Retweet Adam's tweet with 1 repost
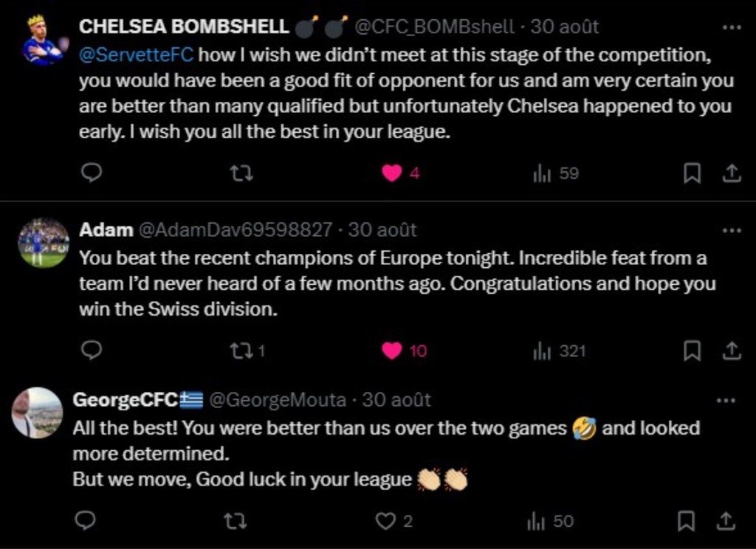Viewport: 756px width, 549px height. click(x=241, y=351)
